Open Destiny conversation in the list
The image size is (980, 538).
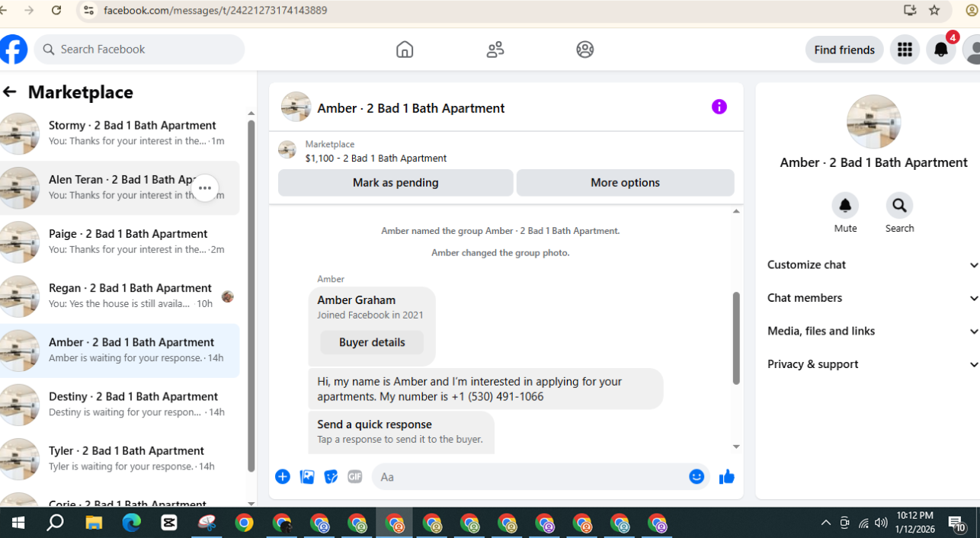[120, 405]
